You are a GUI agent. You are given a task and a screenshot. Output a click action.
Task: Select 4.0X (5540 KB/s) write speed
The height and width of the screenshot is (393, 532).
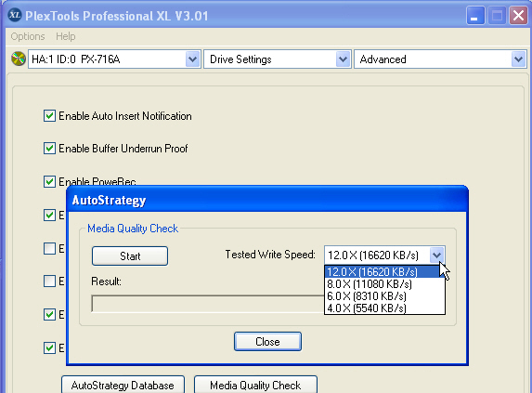(384, 308)
